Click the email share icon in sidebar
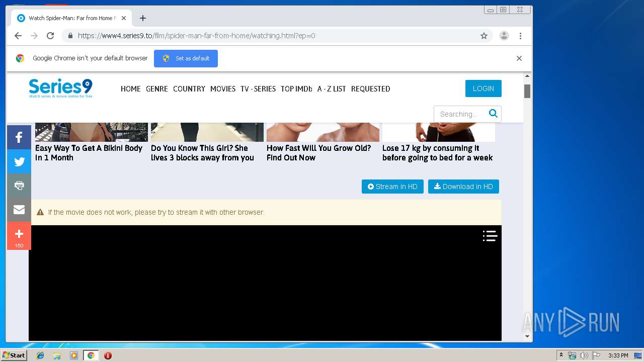Viewport: 644px width, 362px height. coord(19,210)
